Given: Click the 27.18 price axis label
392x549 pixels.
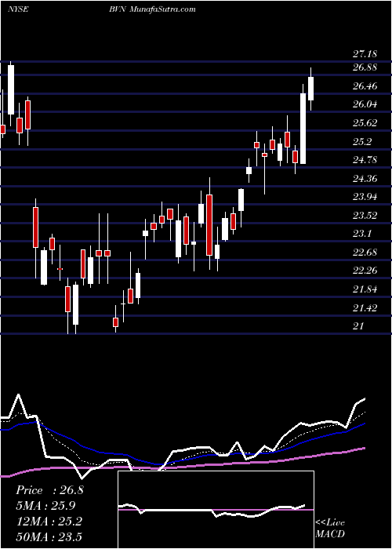Looking at the screenshot, I should click(x=365, y=54).
